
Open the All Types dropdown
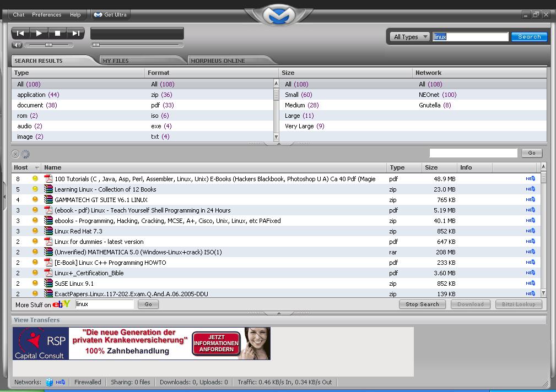(x=411, y=37)
